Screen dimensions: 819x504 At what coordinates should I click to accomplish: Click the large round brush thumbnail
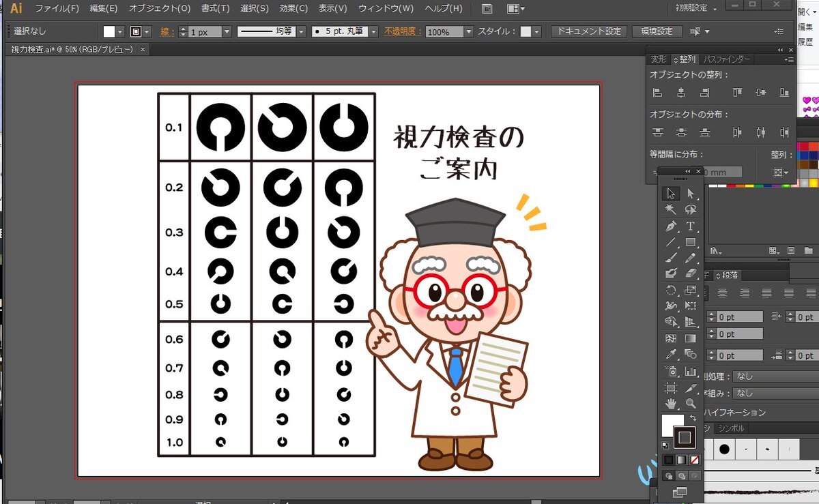(x=724, y=449)
